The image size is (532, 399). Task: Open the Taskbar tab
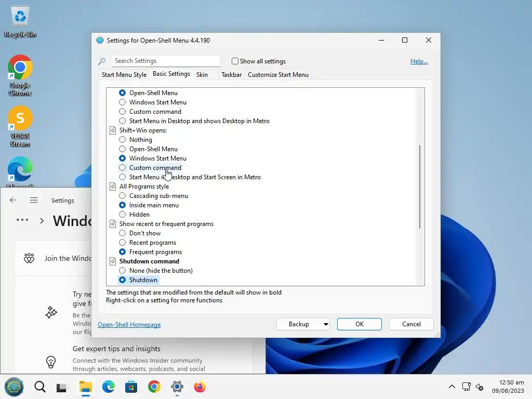point(231,75)
